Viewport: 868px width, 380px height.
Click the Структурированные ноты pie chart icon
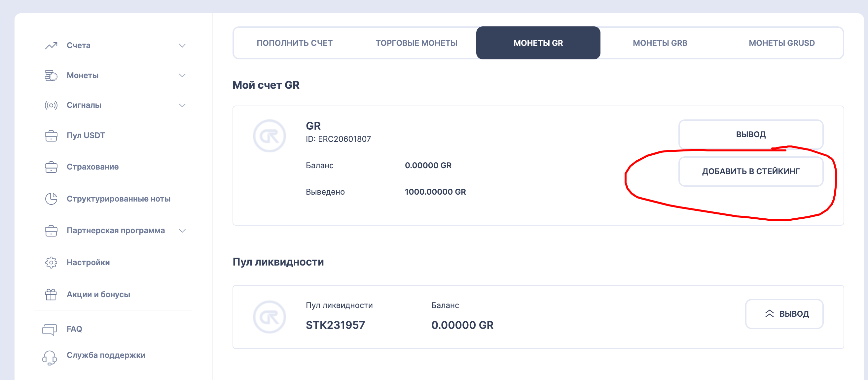tap(51, 199)
